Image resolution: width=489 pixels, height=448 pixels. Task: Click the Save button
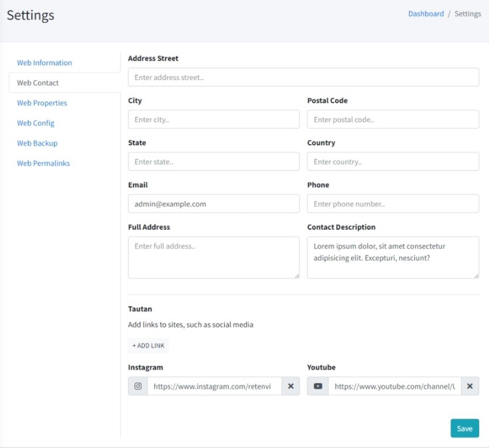click(x=465, y=428)
